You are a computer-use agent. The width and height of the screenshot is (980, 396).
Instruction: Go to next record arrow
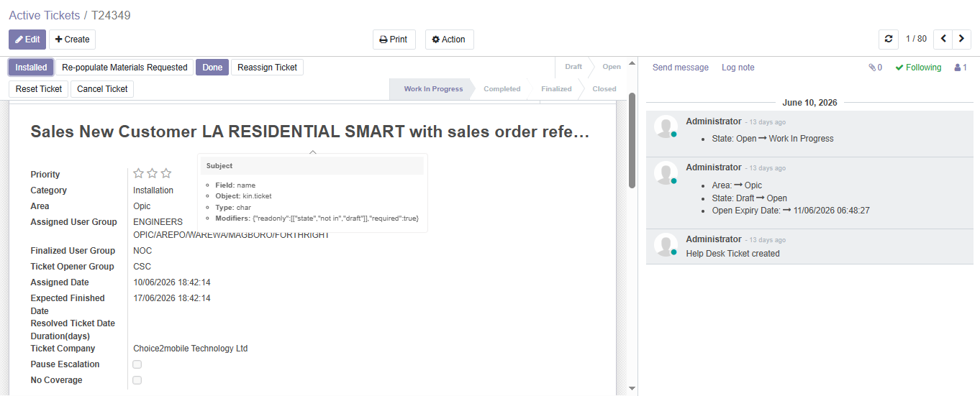961,40
